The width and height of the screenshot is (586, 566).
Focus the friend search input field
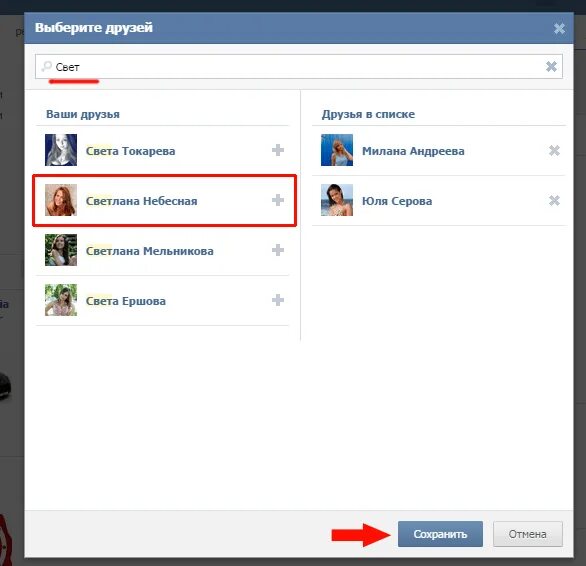[299, 67]
